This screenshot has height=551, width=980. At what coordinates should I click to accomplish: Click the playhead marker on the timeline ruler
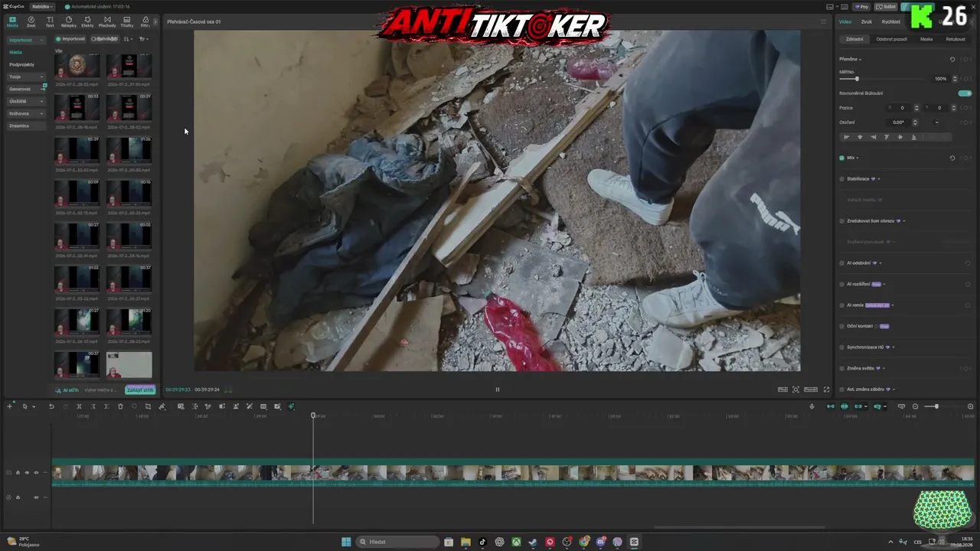pyautogui.click(x=312, y=415)
